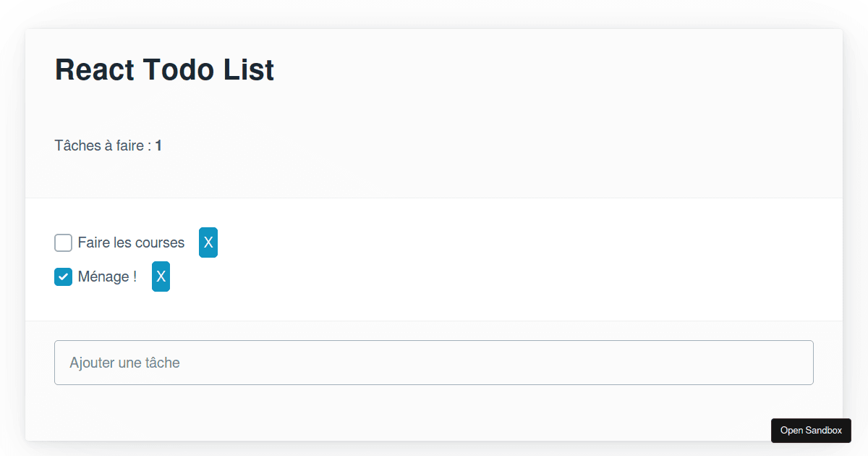The image size is (868, 456).
Task: Click the "Ménage !" task text
Action: (x=109, y=276)
